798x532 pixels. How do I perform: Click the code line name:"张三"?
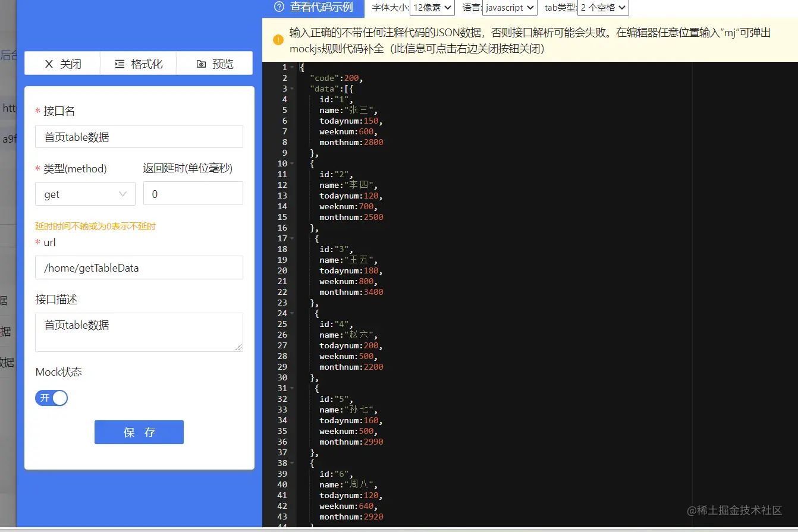tap(348, 110)
